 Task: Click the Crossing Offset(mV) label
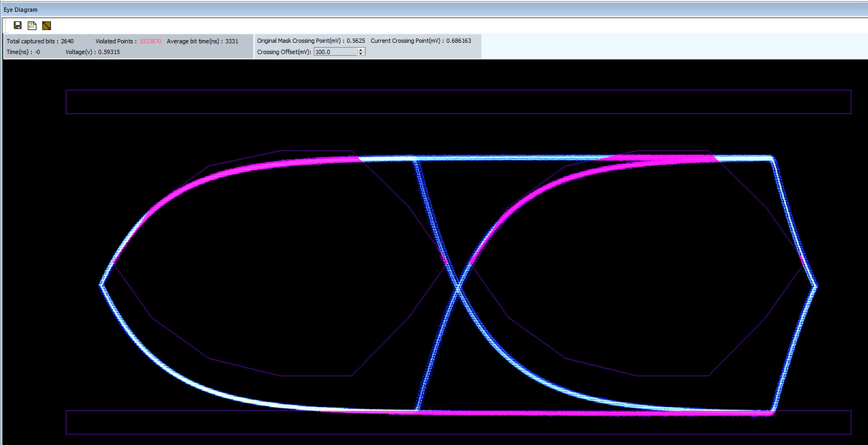click(284, 52)
